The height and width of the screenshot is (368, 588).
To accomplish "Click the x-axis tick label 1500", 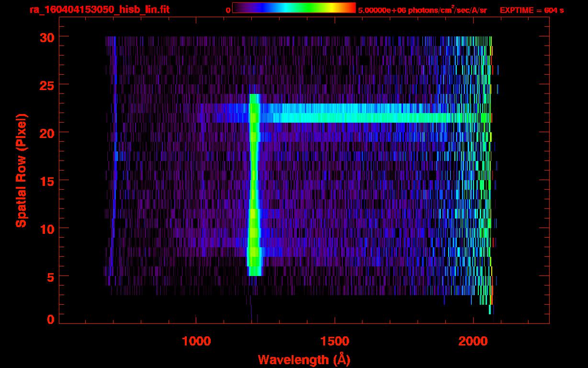I will pyautogui.click(x=335, y=341).
